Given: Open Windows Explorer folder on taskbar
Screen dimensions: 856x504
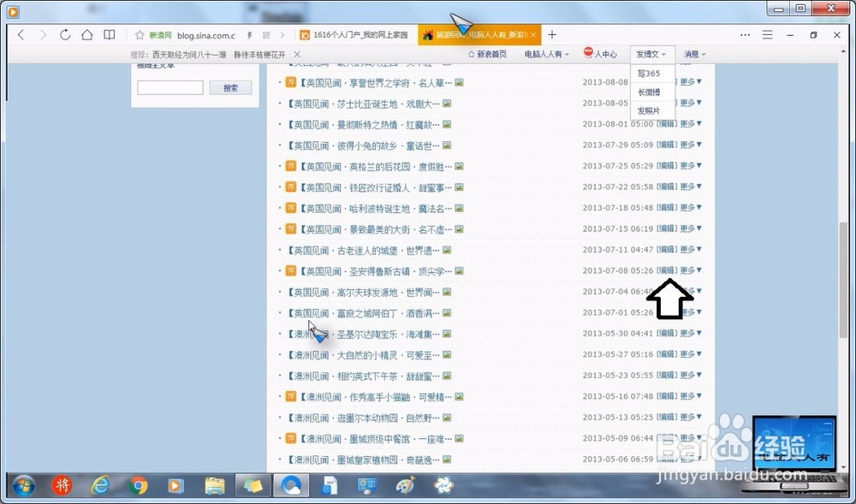Looking at the screenshot, I should [x=215, y=485].
